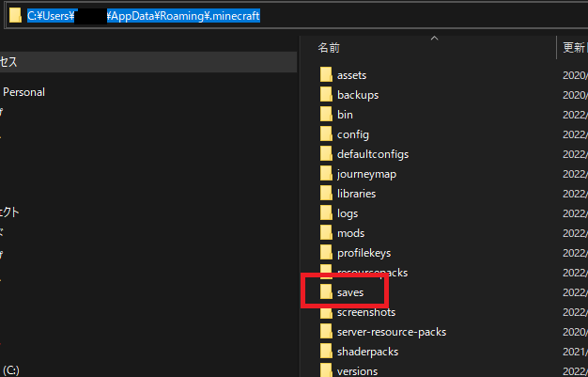This screenshot has width=588, height=377.
Task: Select the (C:) drive in navigation pane
Action: pyautogui.click(x=10, y=371)
